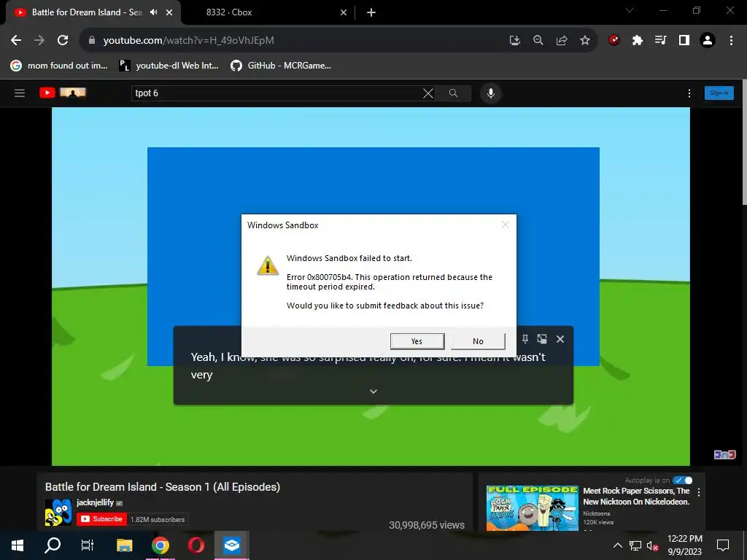The width and height of the screenshot is (747, 560).
Task: Click No in Windows Sandbox dialog
Action: click(x=478, y=341)
